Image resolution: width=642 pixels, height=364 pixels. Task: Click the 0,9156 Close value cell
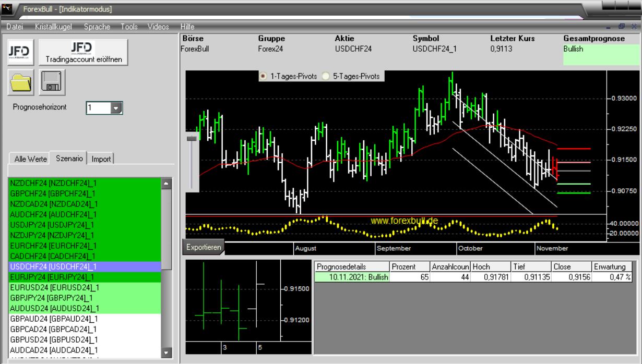pyautogui.click(x=572, y=277)
